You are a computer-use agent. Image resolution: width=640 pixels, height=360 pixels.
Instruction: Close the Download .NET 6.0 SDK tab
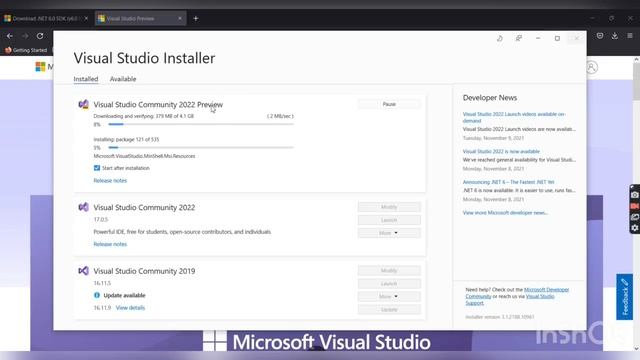86,18
